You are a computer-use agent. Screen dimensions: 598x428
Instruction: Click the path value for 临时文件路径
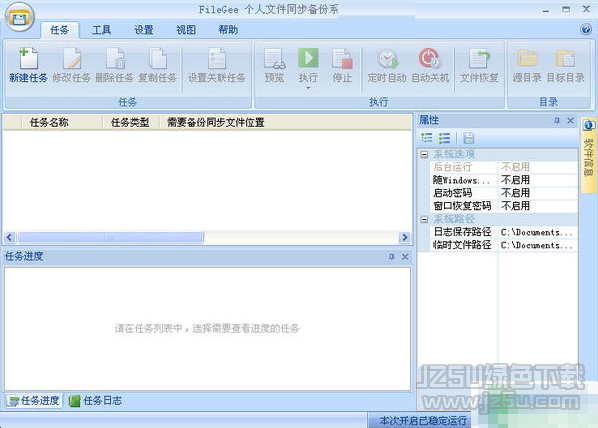click(x=538, y=245)
